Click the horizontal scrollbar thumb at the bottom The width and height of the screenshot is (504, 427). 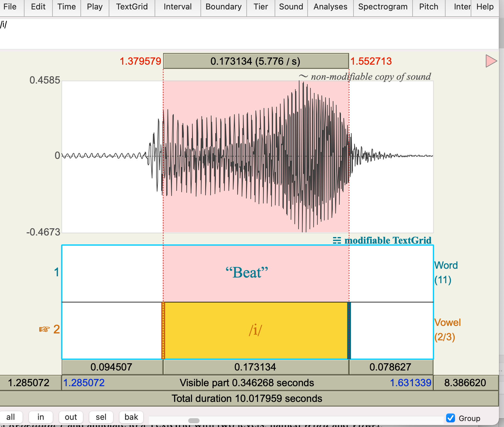(194, 420)
